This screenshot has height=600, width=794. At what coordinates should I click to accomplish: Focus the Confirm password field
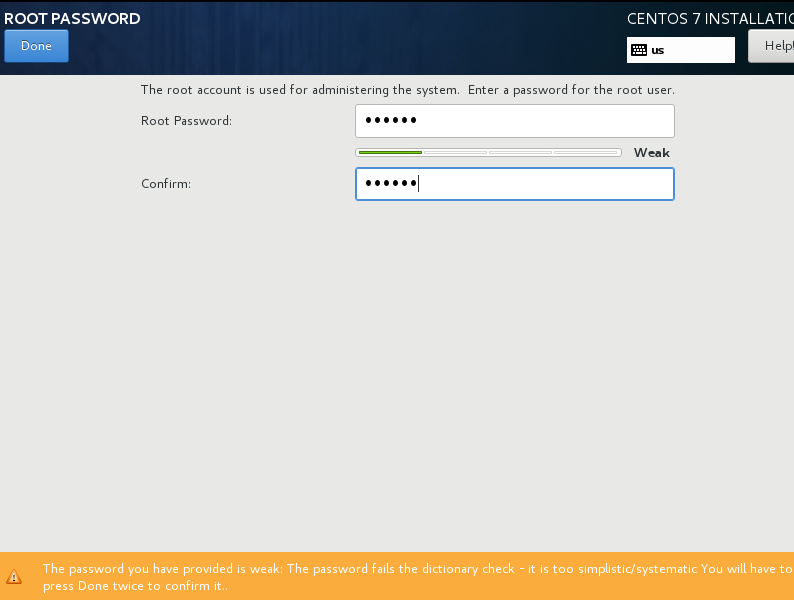click(x=514, y=184)
